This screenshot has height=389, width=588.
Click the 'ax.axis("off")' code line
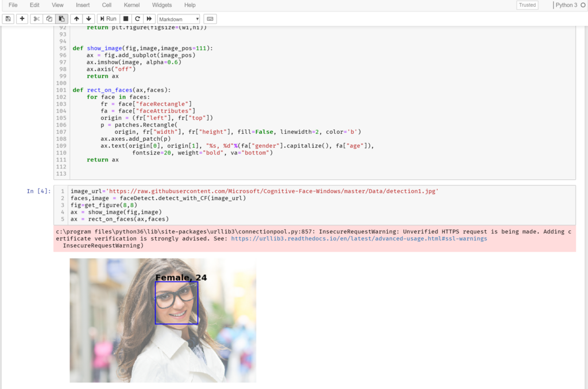pos(111,69)
